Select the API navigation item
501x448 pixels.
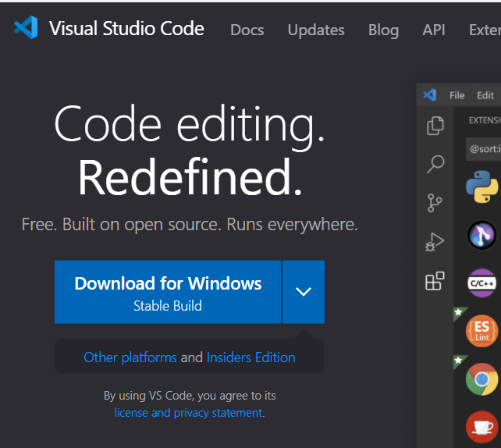434,30
